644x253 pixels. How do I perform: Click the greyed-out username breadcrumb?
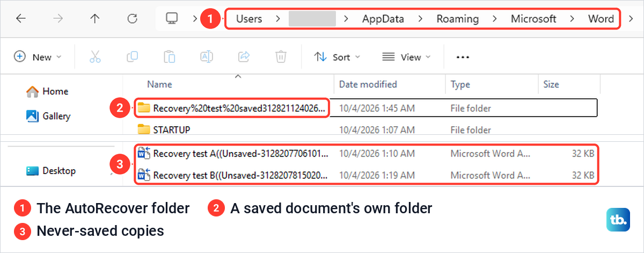coord(312,19)
